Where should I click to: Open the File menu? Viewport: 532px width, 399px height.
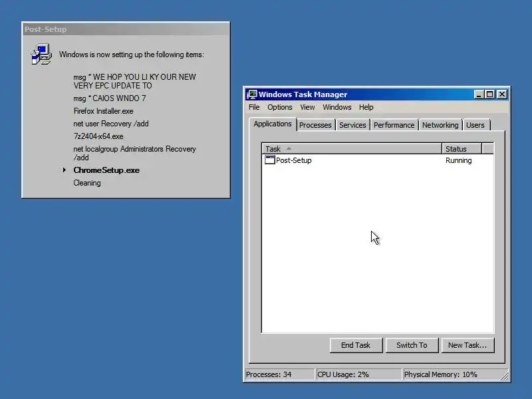click(x=254, y=107)
